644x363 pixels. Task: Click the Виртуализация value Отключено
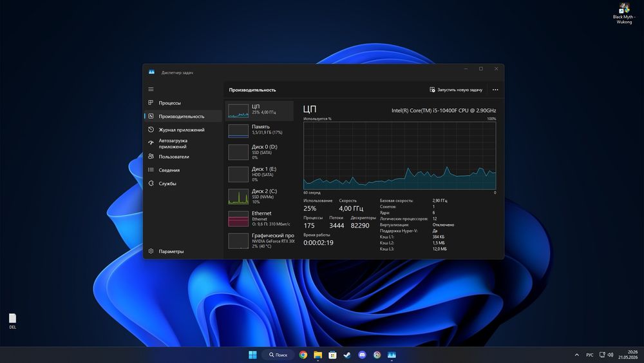pos(443,225)
